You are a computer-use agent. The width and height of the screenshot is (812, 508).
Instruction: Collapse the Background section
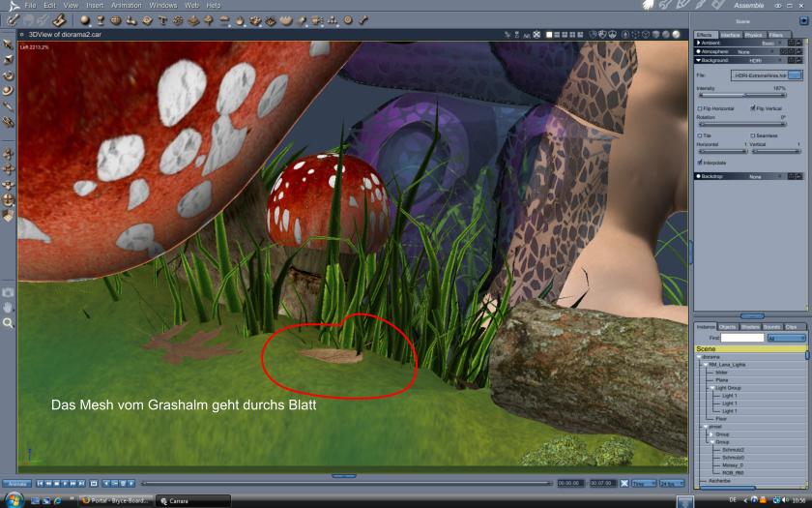699,61
